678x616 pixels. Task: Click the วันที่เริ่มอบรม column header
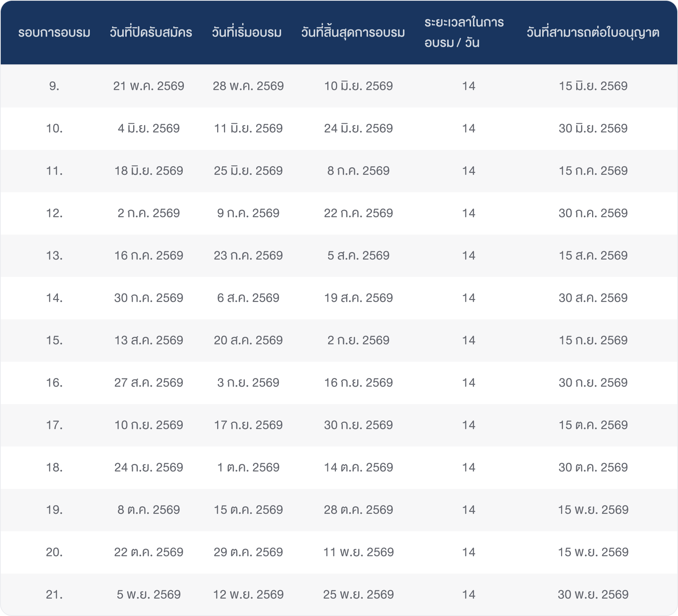coord(247,33)
